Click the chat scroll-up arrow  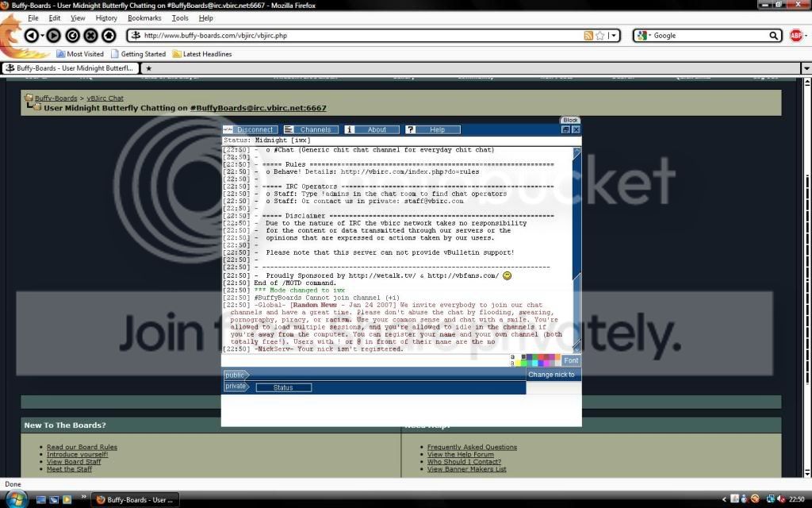tap(576, 152)
